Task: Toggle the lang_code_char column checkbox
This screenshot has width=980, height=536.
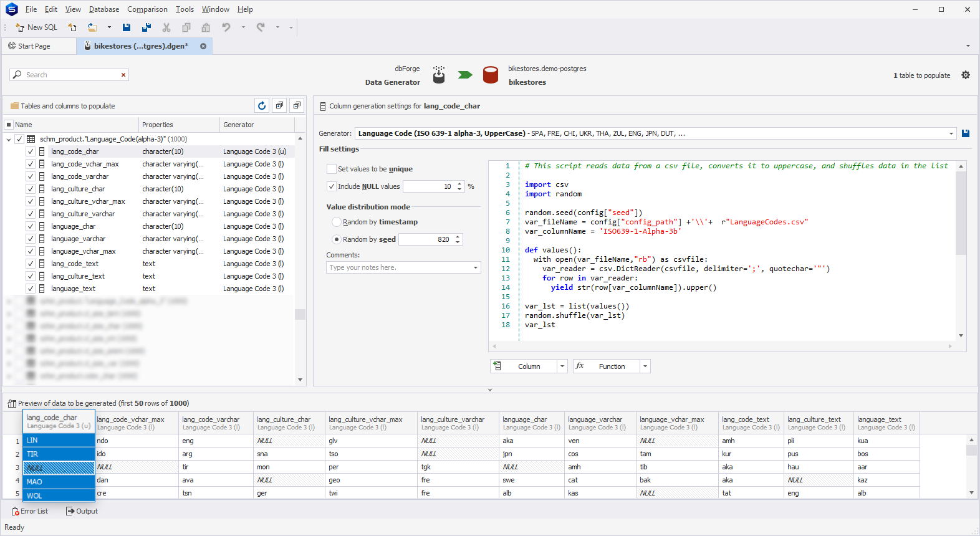Action: click(x=30, y=151)
